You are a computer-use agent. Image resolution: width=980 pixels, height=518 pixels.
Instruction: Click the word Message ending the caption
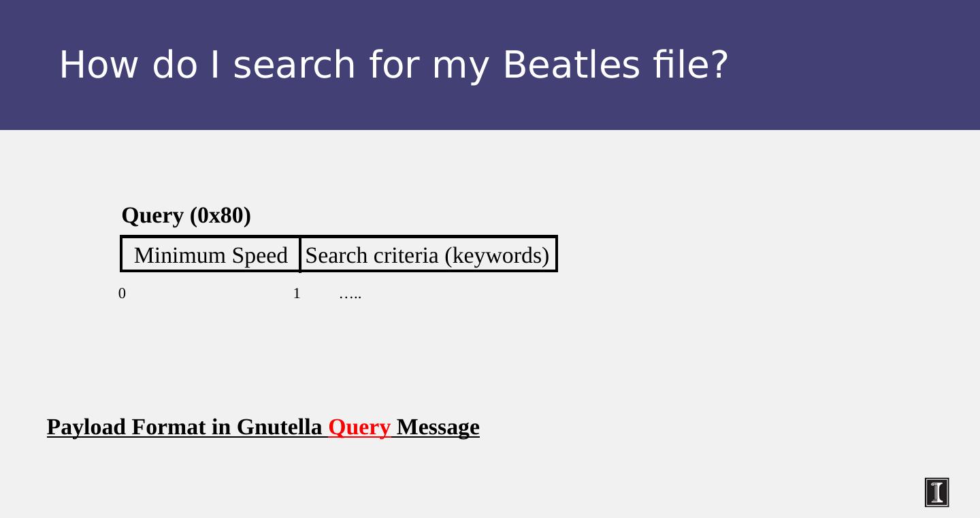coord(438,427)
